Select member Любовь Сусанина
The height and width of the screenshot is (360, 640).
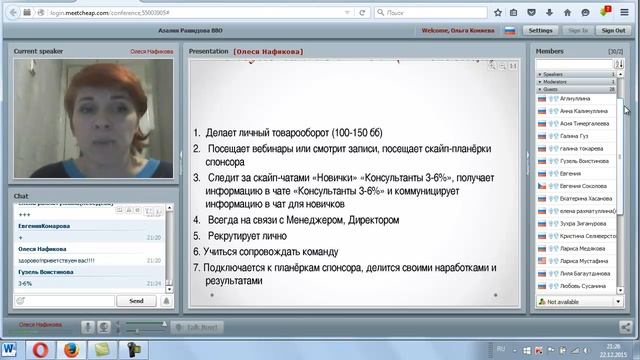pyautogui.click(x=576, y=286)
